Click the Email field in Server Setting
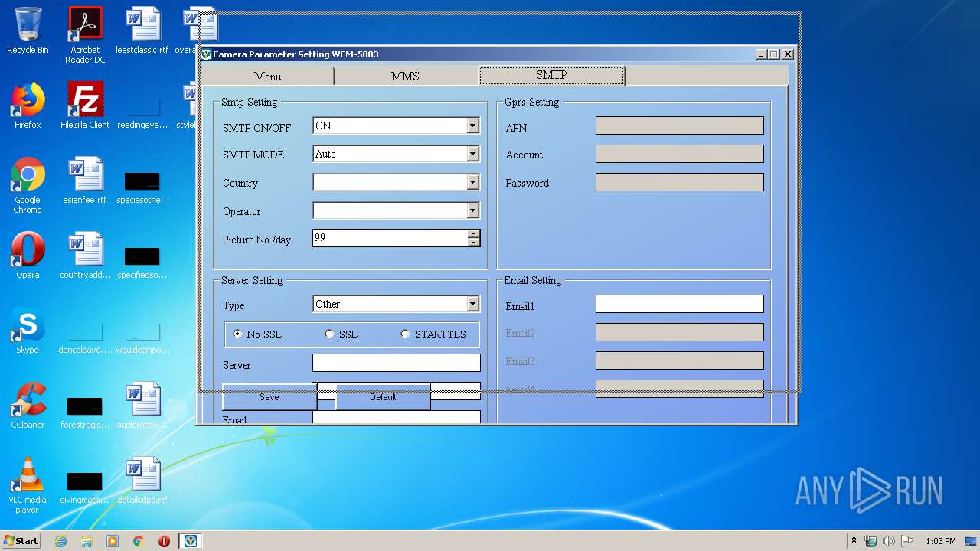 397,418
